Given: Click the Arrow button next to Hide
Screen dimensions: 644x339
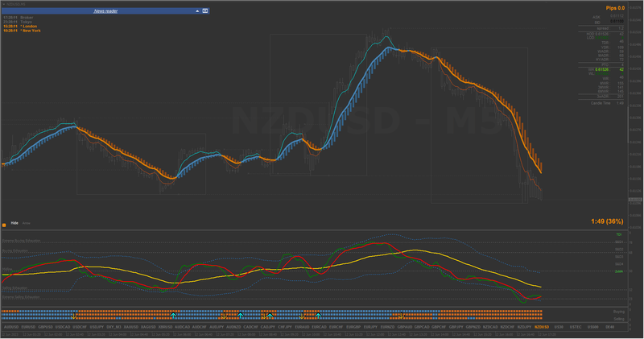Looking at the screenshot, I should 27,223.
